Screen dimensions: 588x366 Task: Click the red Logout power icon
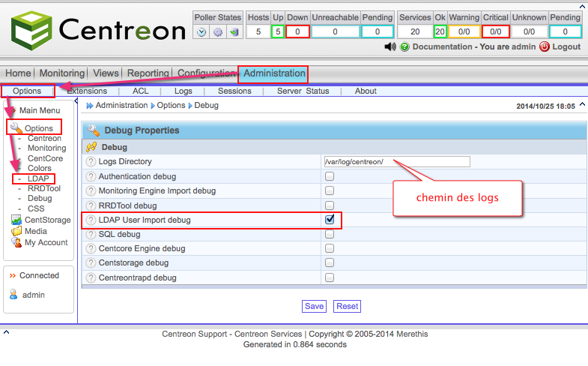click(x=544, y=46)
